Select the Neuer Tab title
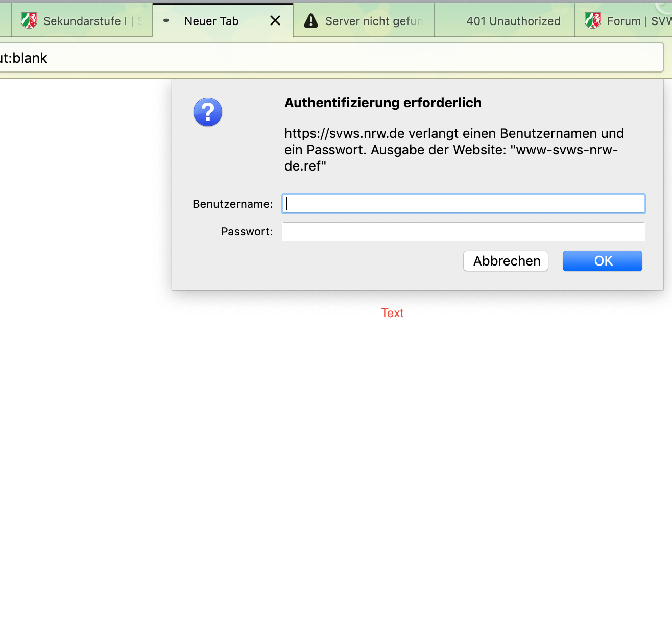This screenshot has width=672, height=626. (x=211, y=21)
